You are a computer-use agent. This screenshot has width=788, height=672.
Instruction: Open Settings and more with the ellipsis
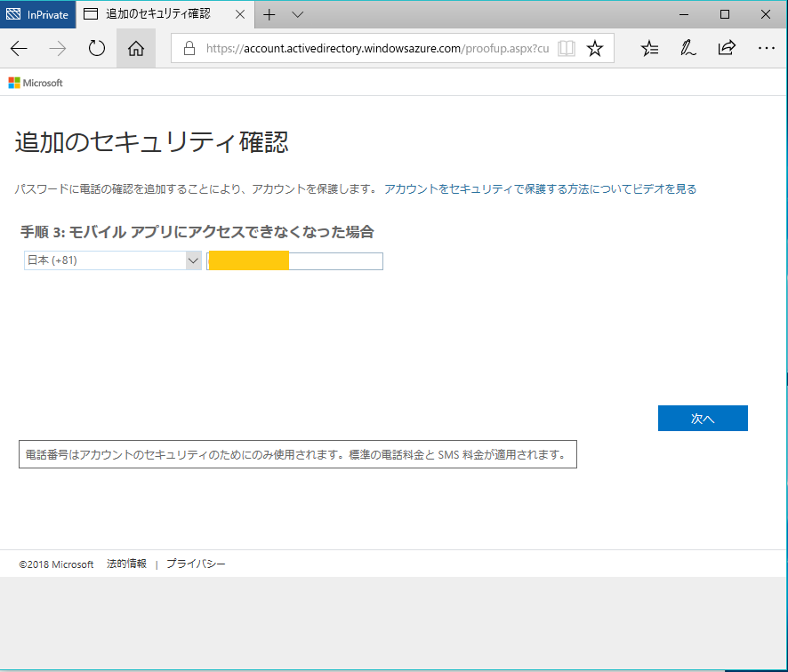click(x=765, y=48)
